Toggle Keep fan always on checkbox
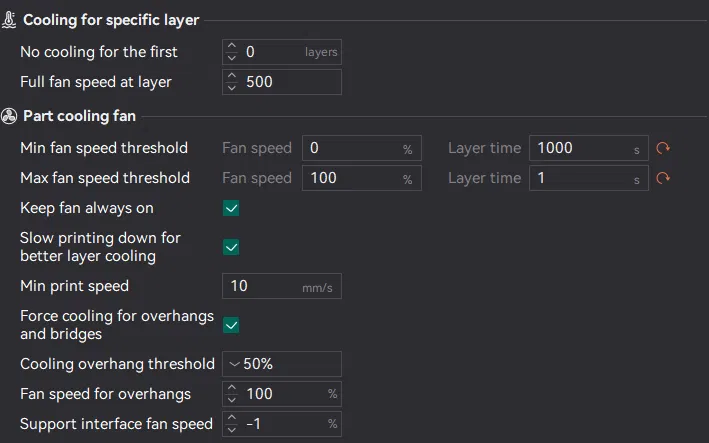The width and height of the screenshot is (709, 443). (x=231, y=208)
